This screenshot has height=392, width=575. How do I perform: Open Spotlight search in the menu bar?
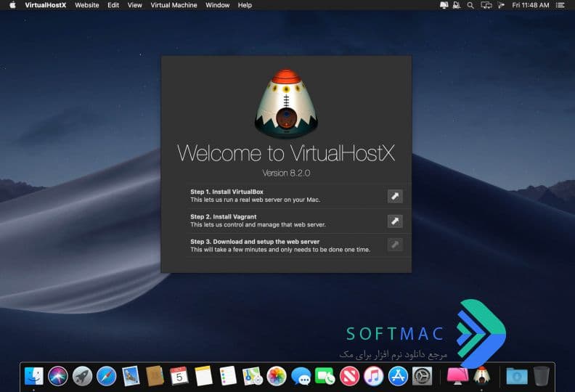click(470, 5)
